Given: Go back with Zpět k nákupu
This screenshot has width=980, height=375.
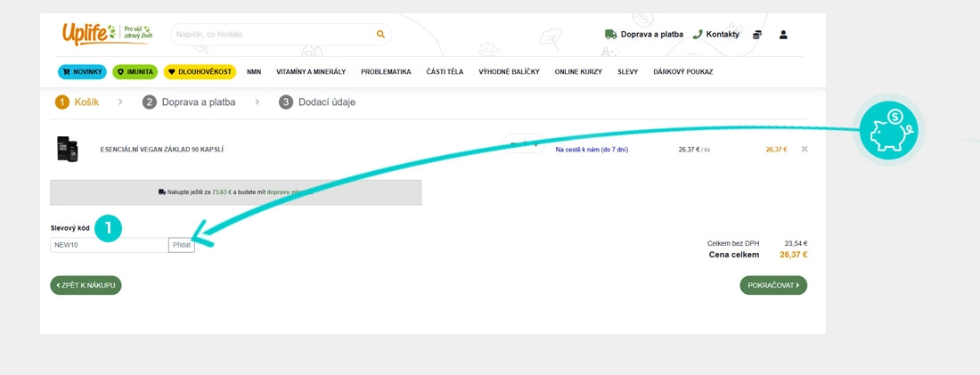Looking at the screenshot, I should tap(86, 285).
